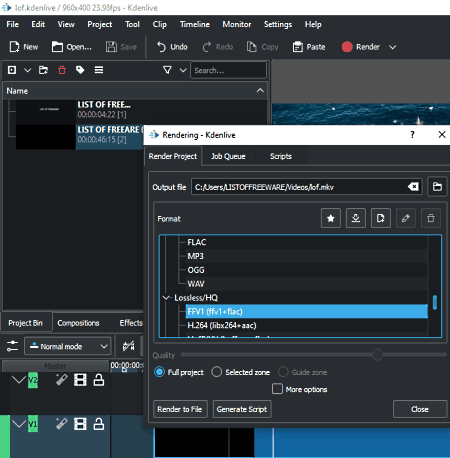450x458 pixels.
Task: Click the red Render button
Action: (x=361, y=47)
